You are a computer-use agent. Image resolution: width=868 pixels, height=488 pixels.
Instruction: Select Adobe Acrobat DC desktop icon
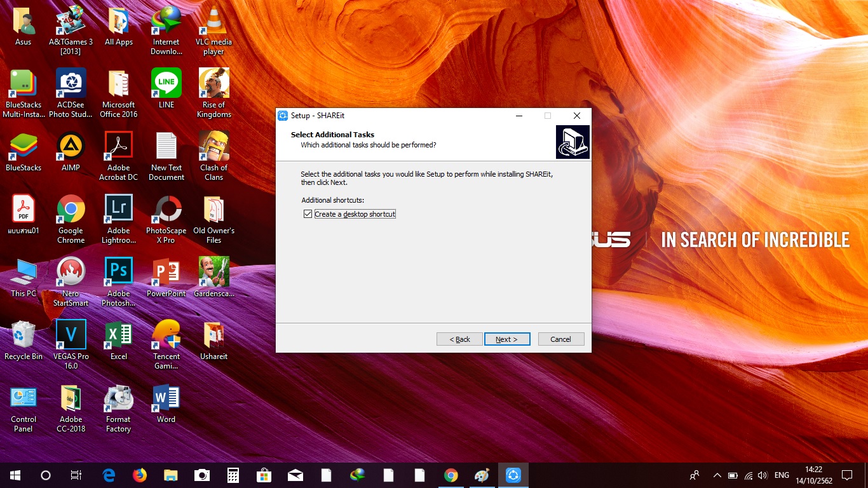pos(119,156)
